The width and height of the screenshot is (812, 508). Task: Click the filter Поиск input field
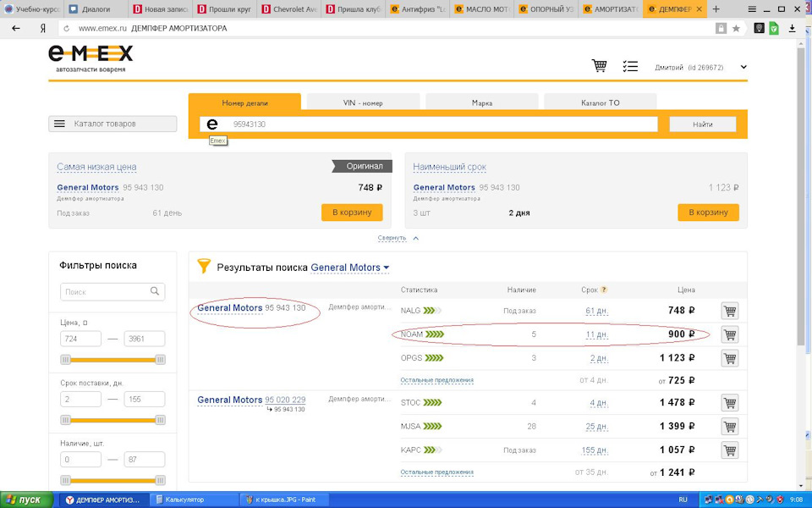pyautogui.click(x=112, y=292)
